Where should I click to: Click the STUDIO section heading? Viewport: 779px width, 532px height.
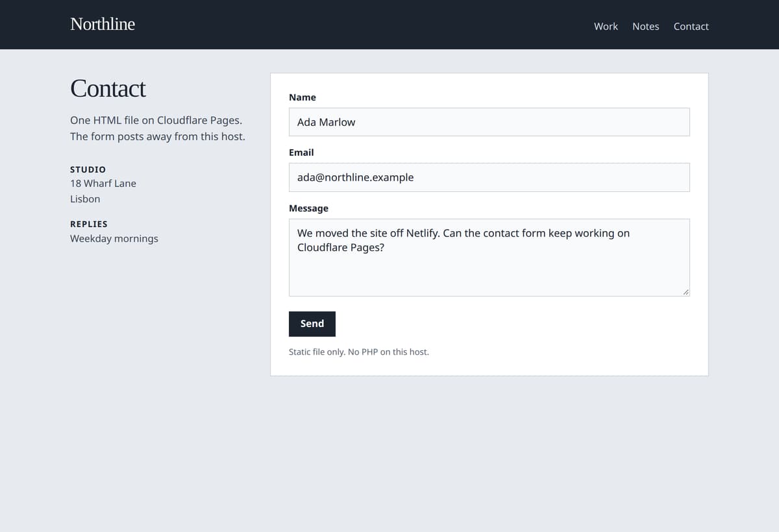[x=88, y=169]
